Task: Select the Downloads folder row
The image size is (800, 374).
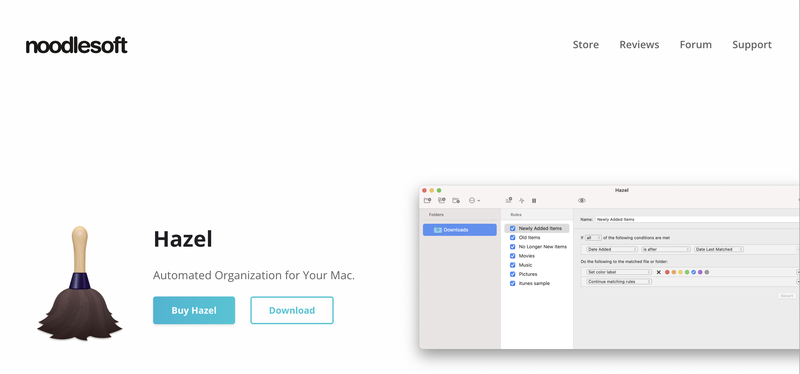Action: [x=460, y=230]
